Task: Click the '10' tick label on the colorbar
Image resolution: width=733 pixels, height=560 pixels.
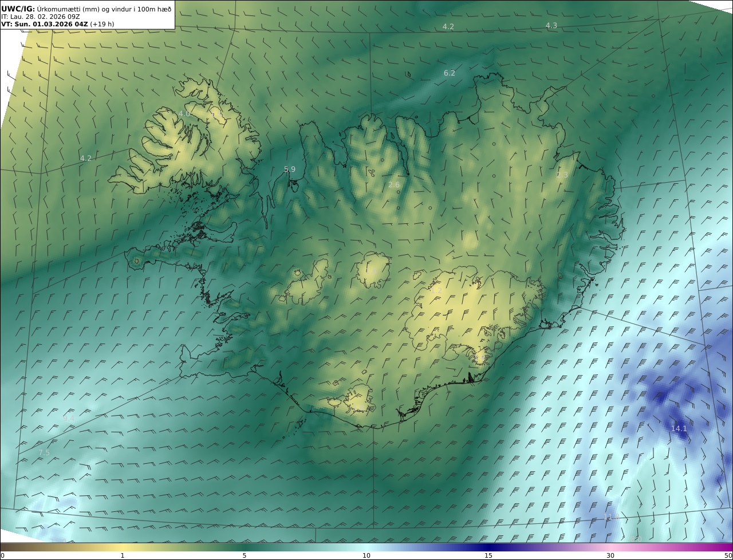Action: [x=366, y=555]
